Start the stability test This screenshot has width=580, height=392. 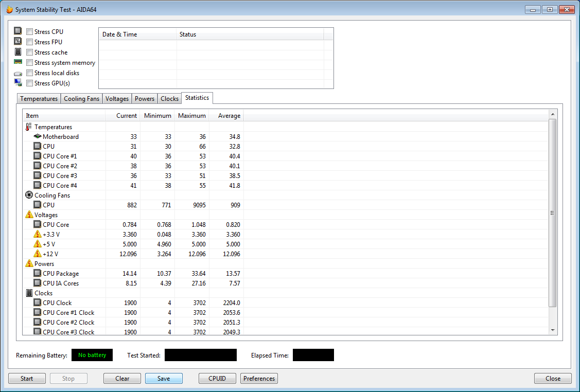click(27, 378)
